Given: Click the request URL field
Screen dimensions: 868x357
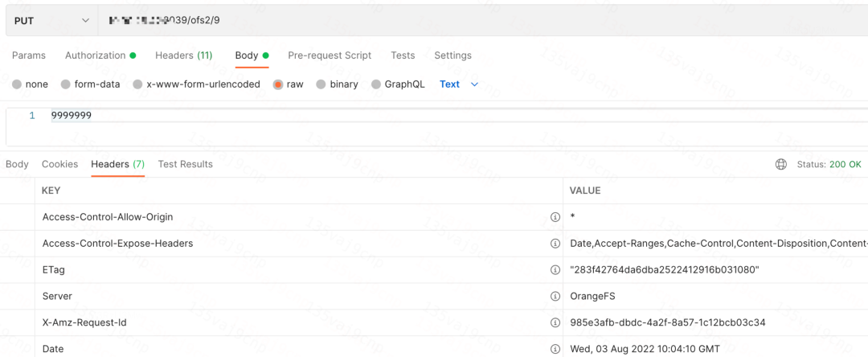Looking at the screenshot, I should pyautogui.click(x=482, y=21).
